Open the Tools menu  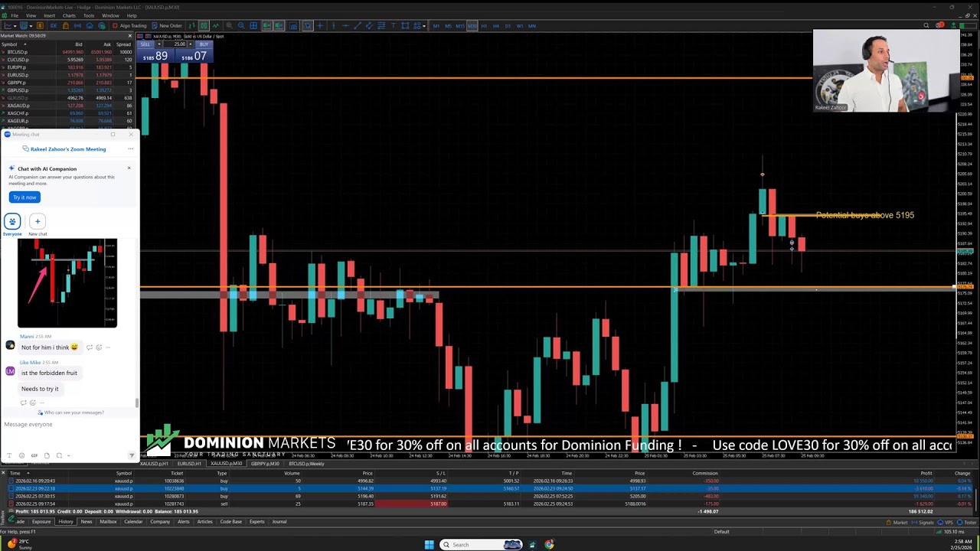point(89,15)
